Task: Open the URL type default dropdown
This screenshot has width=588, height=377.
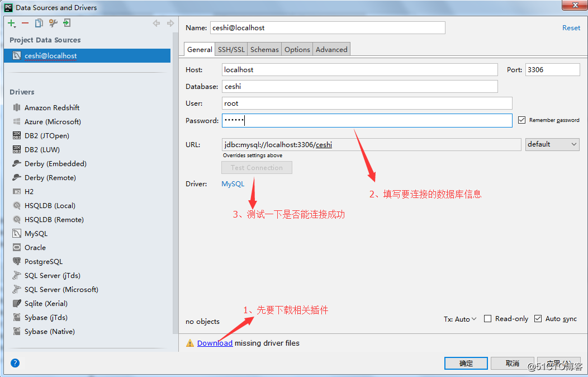Action: coord(552,144)
